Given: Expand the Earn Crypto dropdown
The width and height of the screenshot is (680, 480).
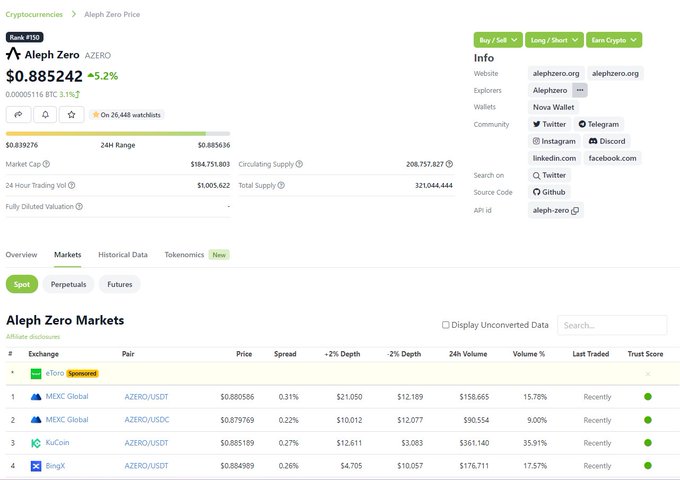Looking at the screenshot, I should pos(614,40).
